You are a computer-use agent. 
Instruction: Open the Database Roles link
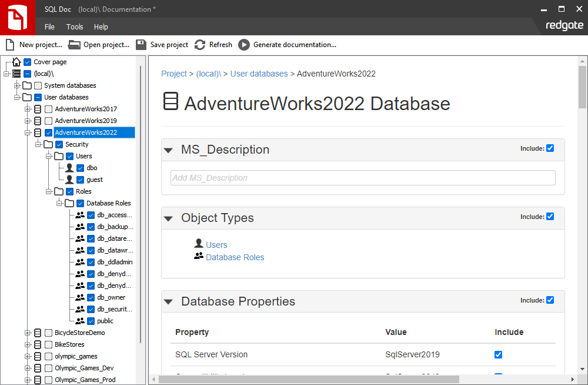[235, 257]
